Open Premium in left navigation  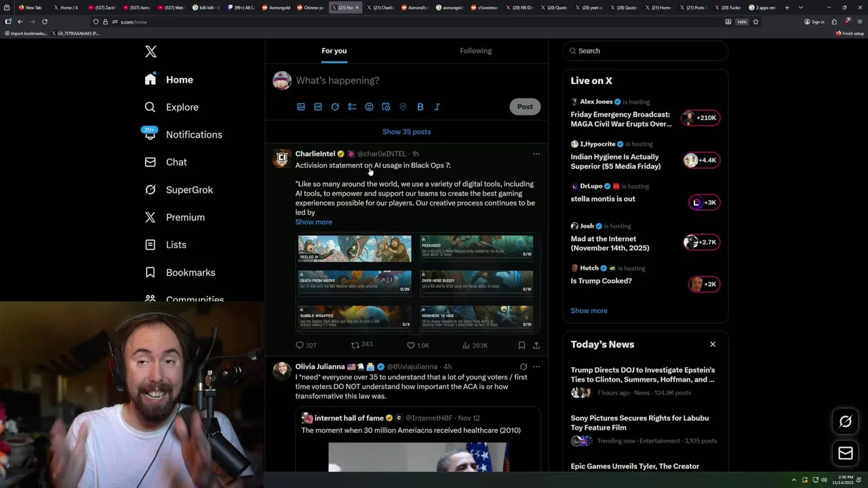[x=174, y=217]
